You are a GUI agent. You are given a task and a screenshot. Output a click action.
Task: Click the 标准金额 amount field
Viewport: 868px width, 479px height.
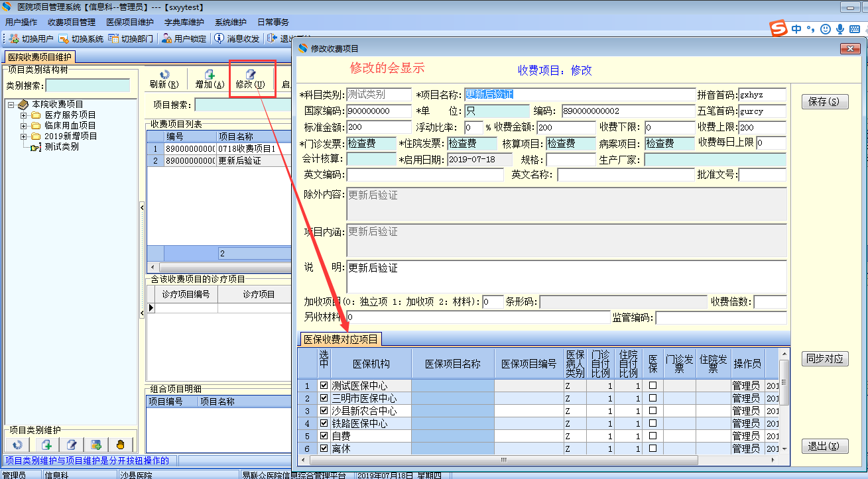click(379, 127)
